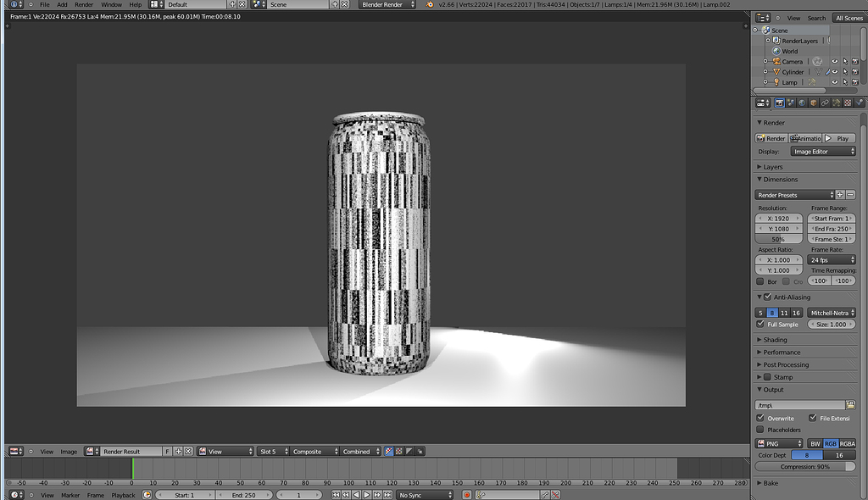The height and width of the screenshot is (500, 868).
Task: Show alpha channel icon in image header
Action: [409, 452]
